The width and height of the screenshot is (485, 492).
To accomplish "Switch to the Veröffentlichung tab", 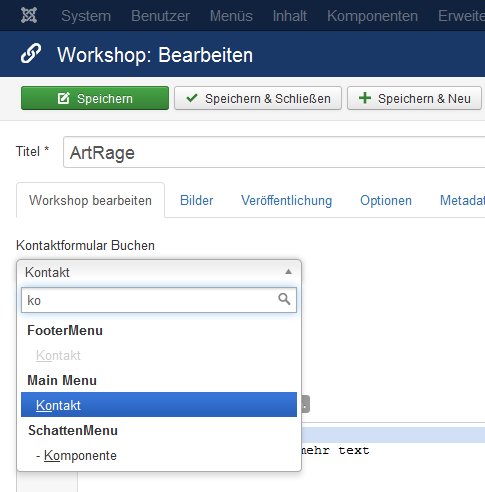I will pyautogui.click(x=286, y=200).
